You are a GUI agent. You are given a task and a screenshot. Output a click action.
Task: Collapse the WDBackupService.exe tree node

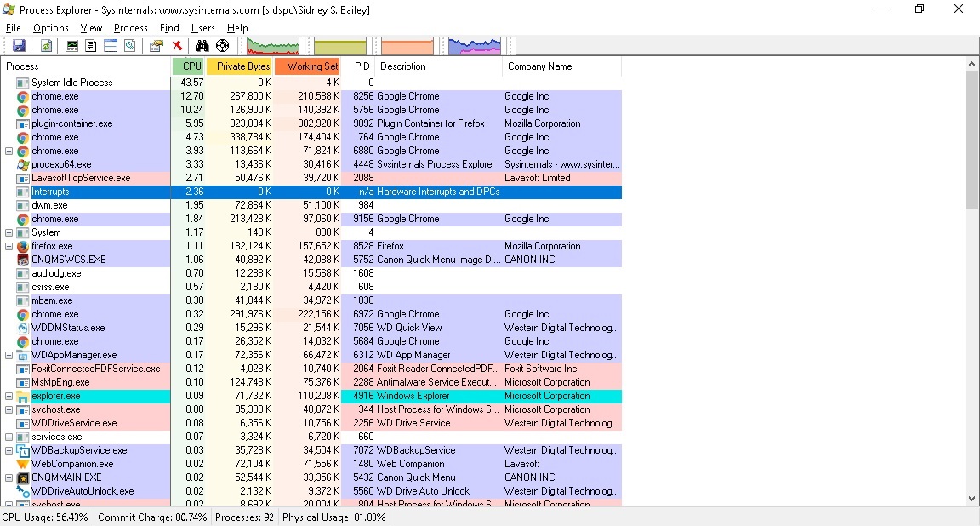(9, 450)
